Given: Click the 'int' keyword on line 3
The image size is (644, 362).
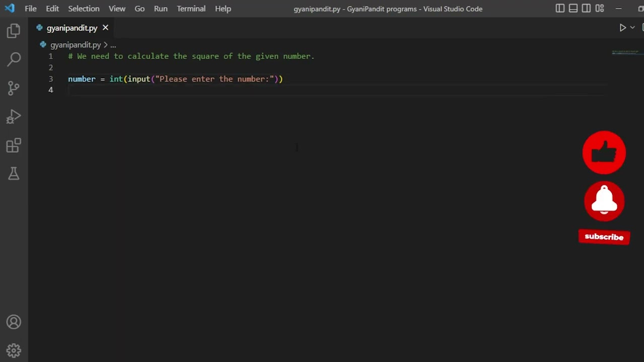Looking at the screenshot, I should (116, 79).
